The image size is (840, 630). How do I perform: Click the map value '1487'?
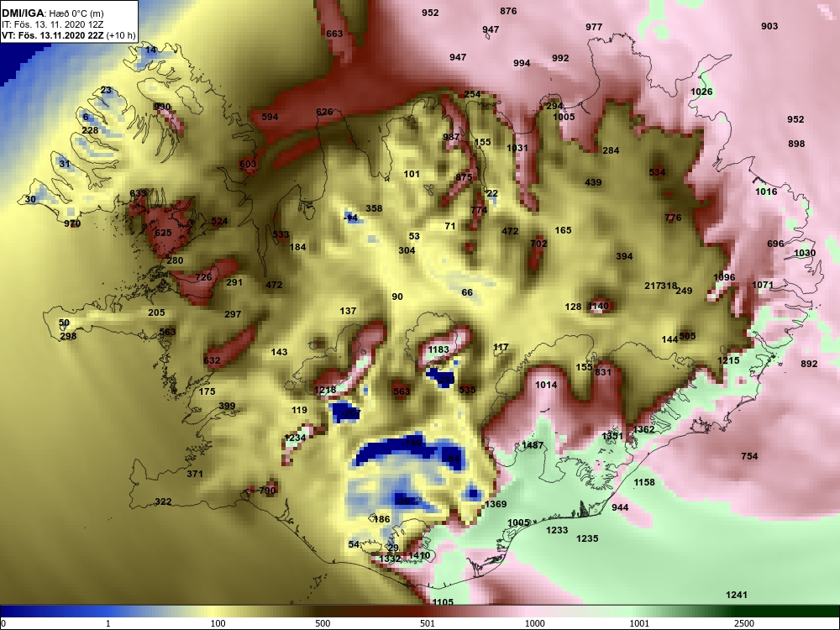[x=533, y=445]
